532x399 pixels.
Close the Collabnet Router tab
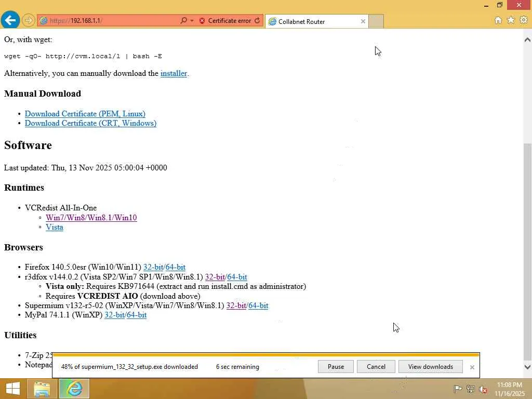[x=363, y=21]
